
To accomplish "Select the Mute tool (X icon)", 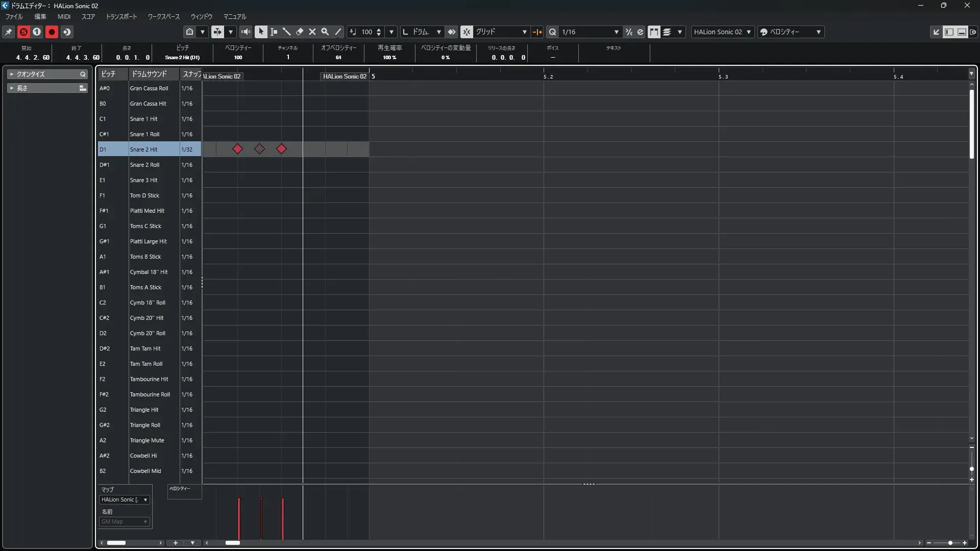I will point(312,32).
